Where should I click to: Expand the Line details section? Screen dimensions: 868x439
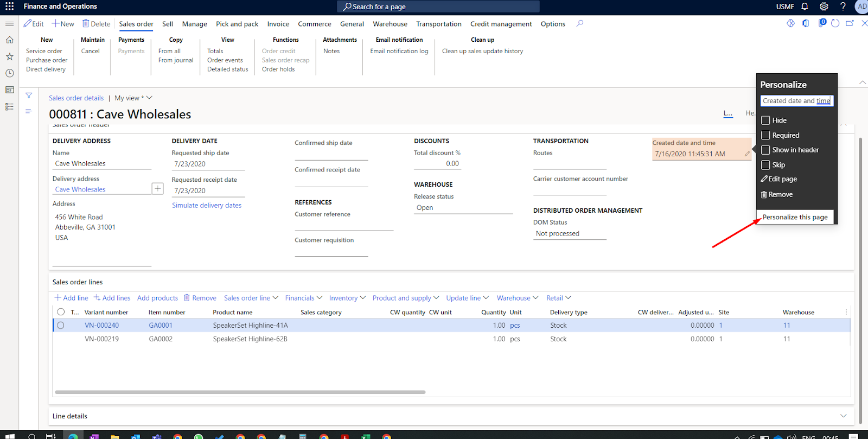tap(844, 416)
